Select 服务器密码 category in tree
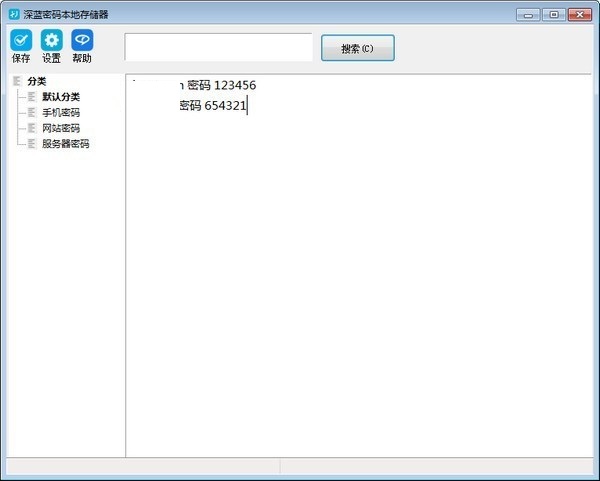 click(x=65, y=144)
